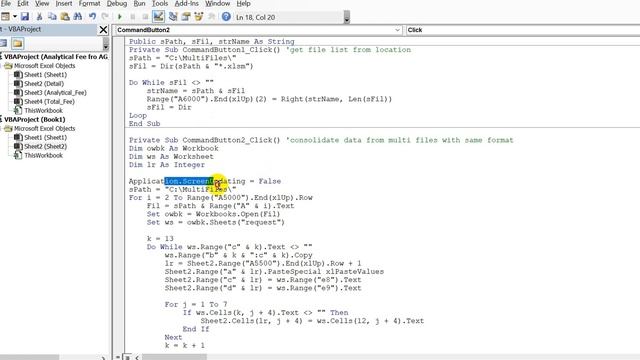Screen dimensions: 640x360
Task: Select first Microsoft Excel Objects folder
Action: [44, 66]
